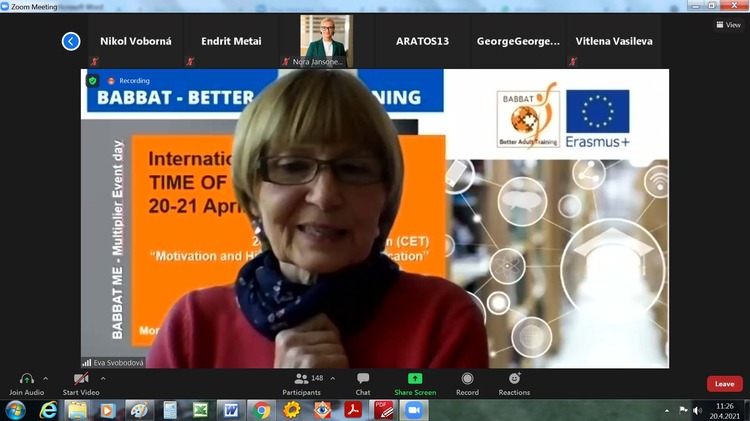
Task: Open the volume speaker tray icon
Action: coord(698,410)
